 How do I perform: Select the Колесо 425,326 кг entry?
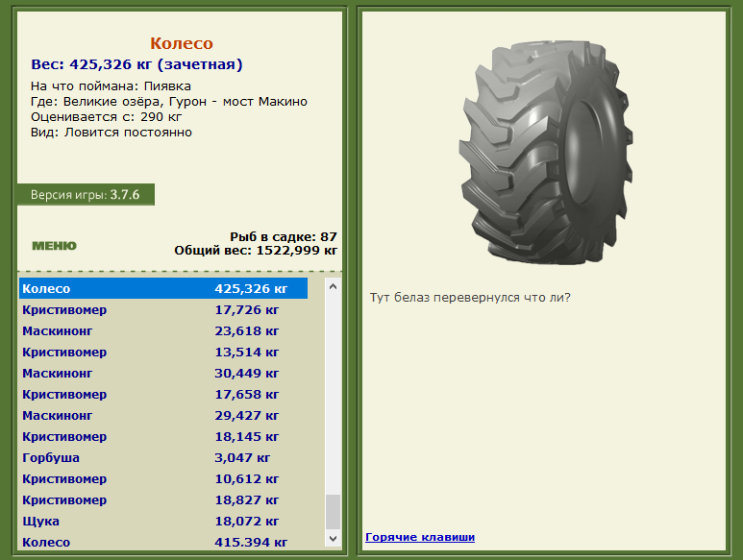(x=163, y=288)
